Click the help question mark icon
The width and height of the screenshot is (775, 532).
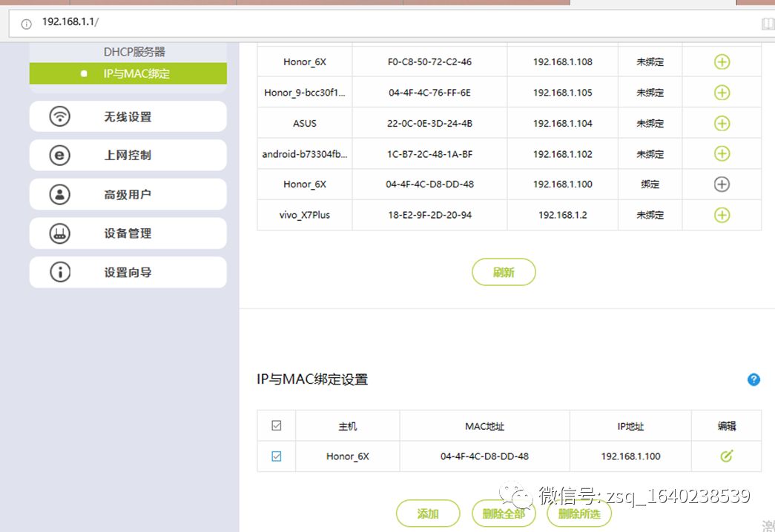[x=753, y=379]
